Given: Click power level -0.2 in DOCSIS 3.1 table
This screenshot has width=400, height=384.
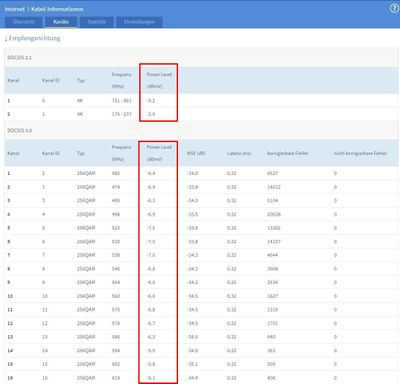Looking at the screenshot, I should point(151,101).
